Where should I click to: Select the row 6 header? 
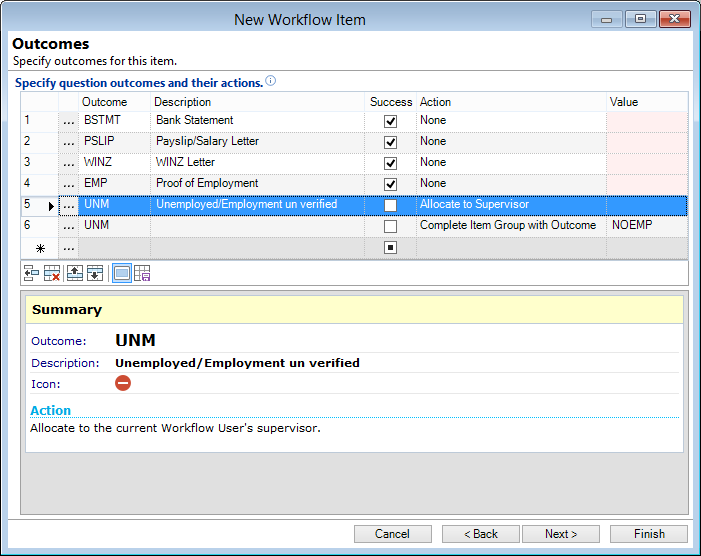pos(40,227)
